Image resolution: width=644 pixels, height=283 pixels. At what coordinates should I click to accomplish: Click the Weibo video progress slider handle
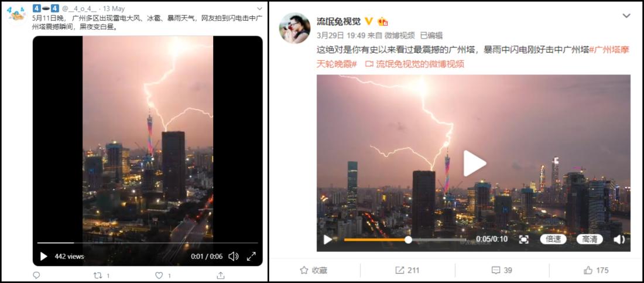pyautogui.click(x=408, y=240)
